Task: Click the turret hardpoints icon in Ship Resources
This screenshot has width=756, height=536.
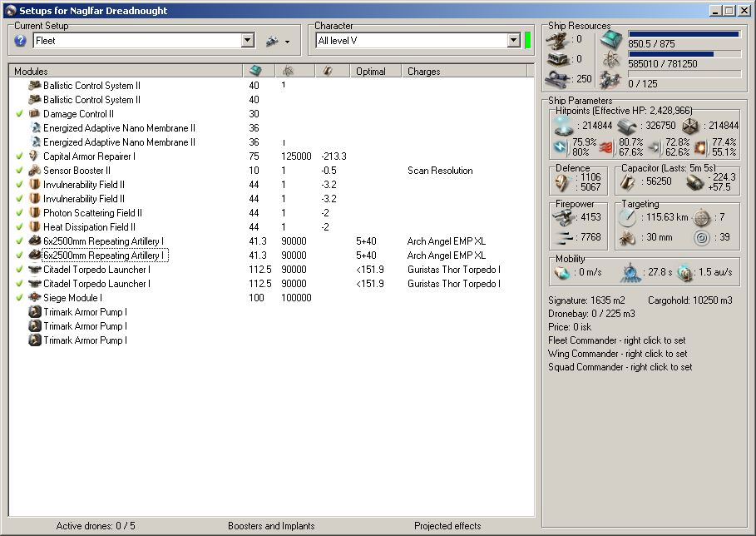Action: click(x=558, y=39)
